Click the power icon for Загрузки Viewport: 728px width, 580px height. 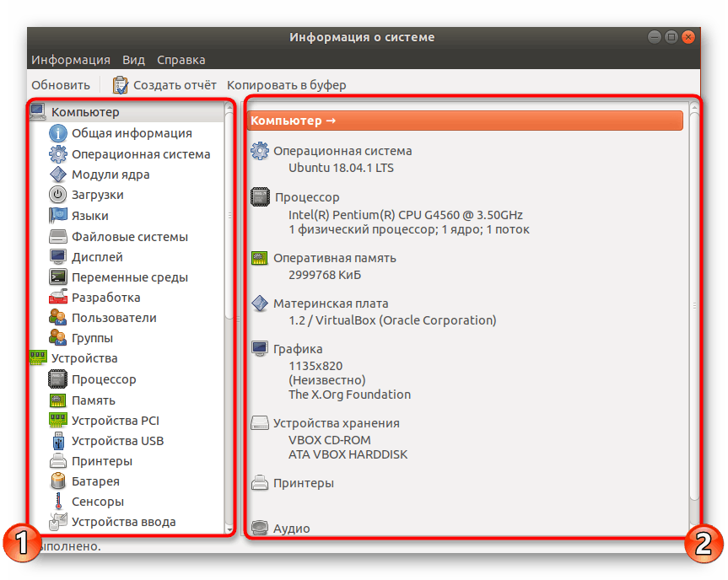58,195
